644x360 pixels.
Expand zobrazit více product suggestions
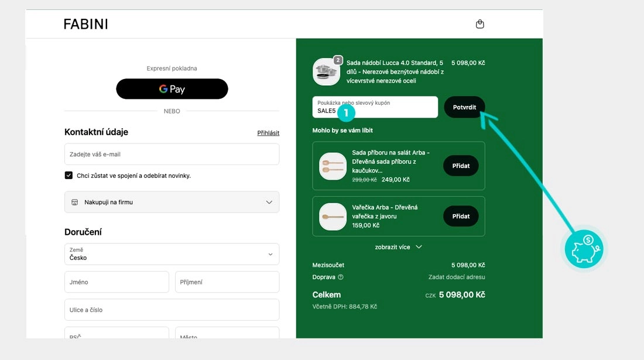tap(398, 246)
